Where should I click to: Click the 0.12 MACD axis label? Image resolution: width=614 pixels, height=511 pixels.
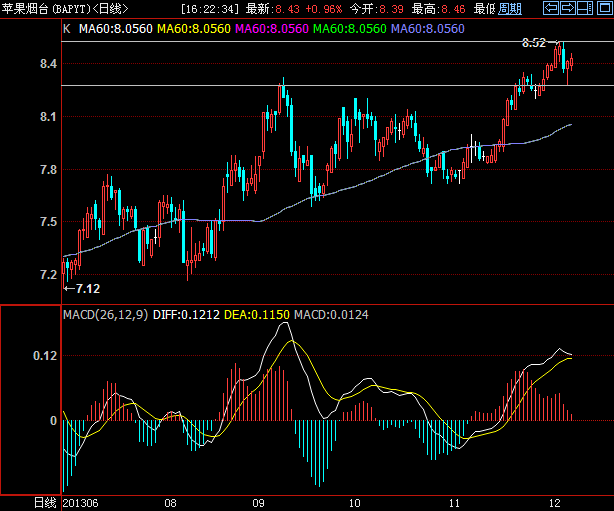[x=45, y=356]
